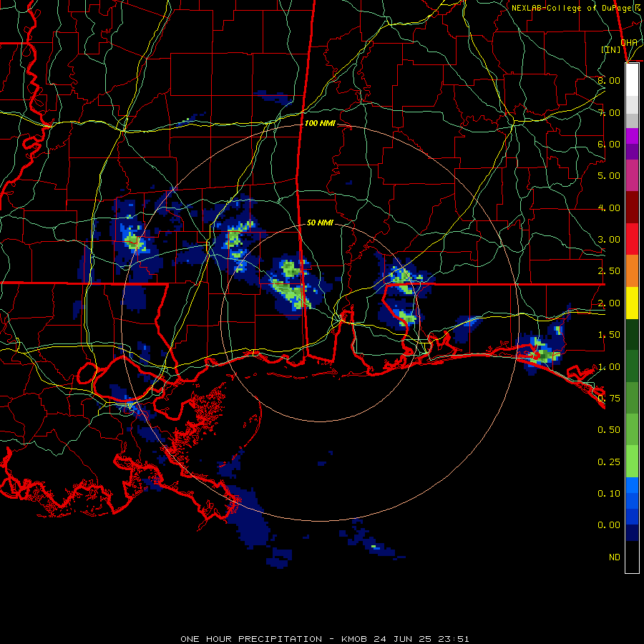Click the '2.50' legend value

tap(609, 271)
